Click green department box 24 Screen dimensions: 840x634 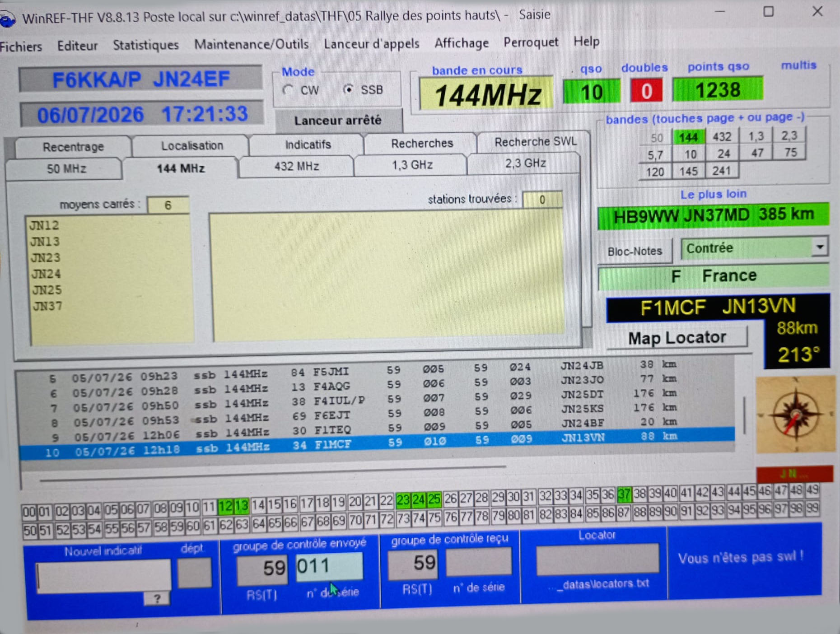[x=418, y=499]
